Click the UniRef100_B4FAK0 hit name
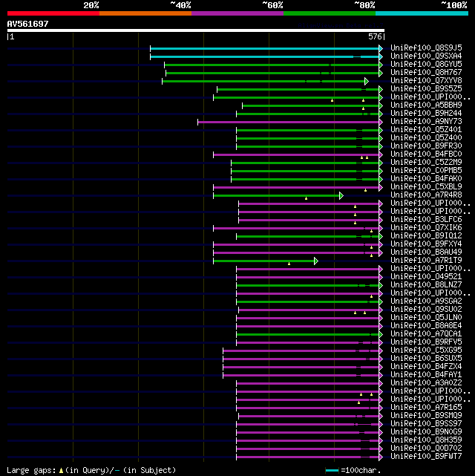Image resolution: width=475 pixels, height=476 pixels. (x=426, y=179)
